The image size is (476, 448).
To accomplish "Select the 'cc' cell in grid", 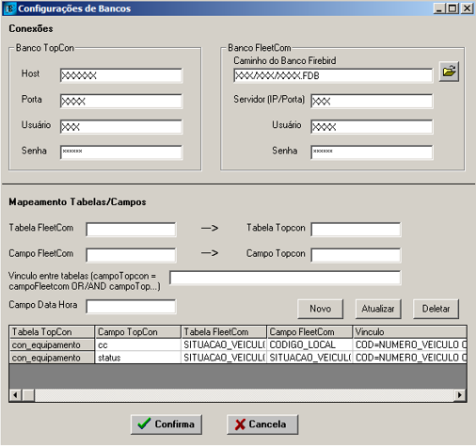I will click(137, 345).
